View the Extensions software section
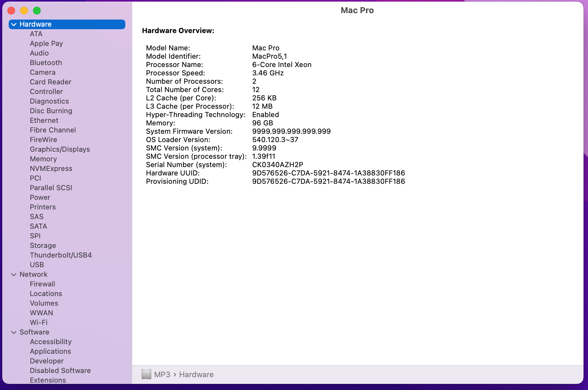This screenshot has width=588, height=390. click(x=48, y=380)
